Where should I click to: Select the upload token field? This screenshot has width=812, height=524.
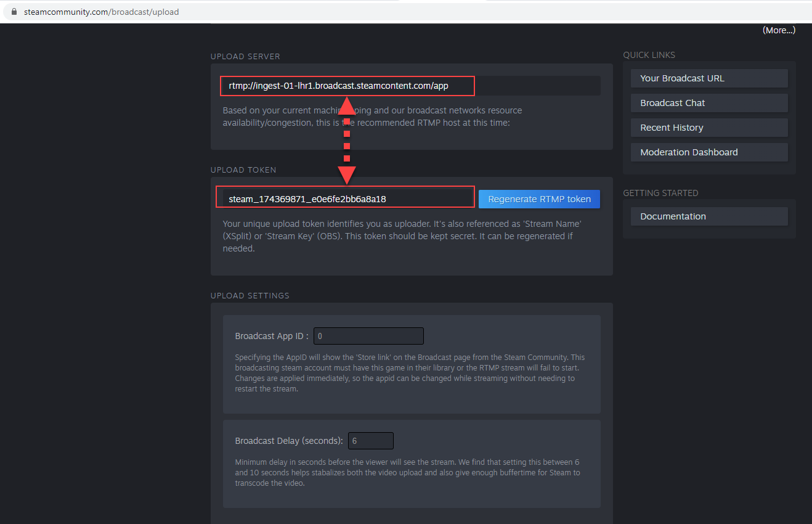click(348, 199)
